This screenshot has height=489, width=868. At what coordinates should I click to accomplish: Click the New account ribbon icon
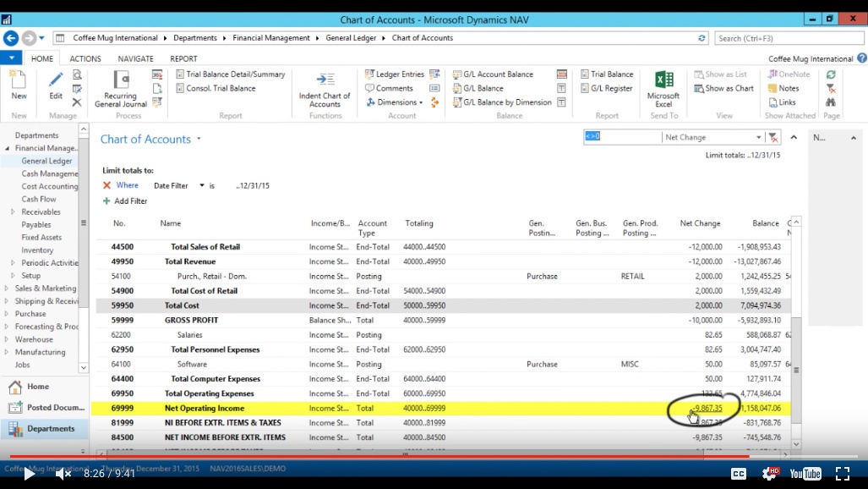point(19,85)
